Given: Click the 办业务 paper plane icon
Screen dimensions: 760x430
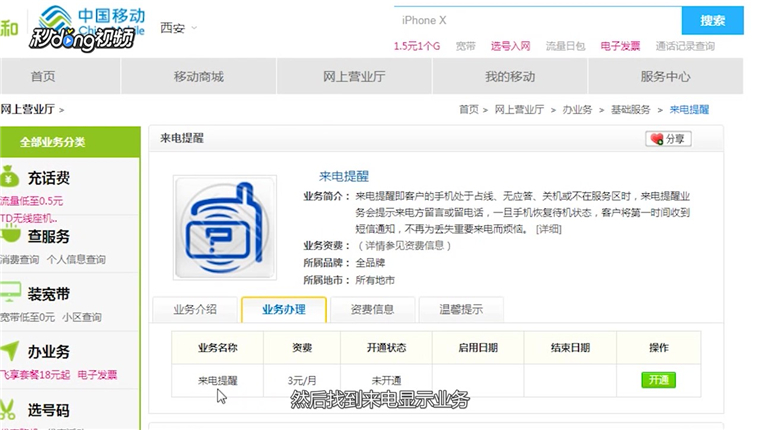Looking at the screenshot, I should [10, 350].
